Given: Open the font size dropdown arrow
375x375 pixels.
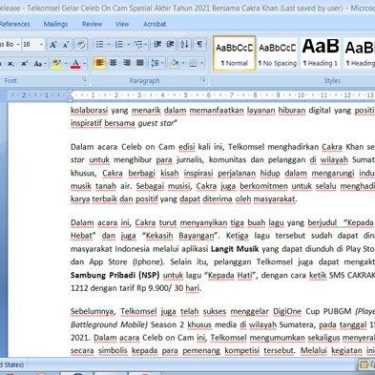Looking at the screenshot, I should pos(42,45).
